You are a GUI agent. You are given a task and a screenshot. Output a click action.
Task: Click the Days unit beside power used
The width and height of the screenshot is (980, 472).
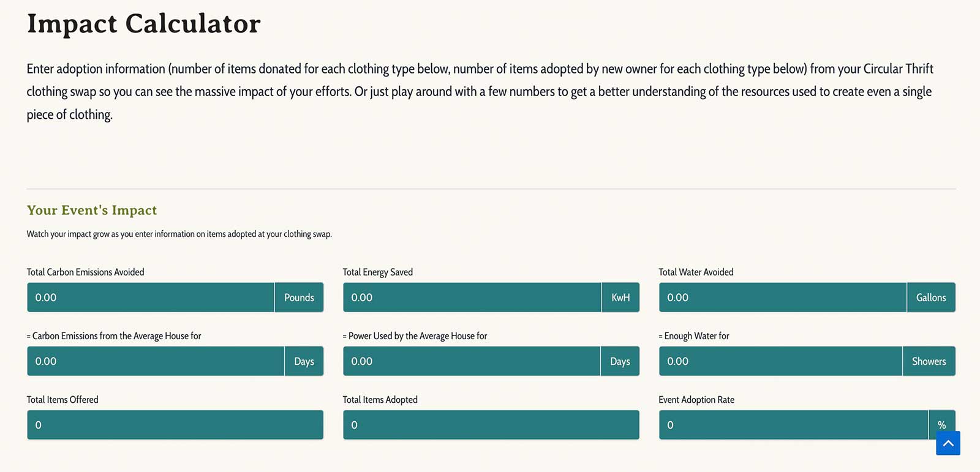pyautogui.click(x=620, y=361)
